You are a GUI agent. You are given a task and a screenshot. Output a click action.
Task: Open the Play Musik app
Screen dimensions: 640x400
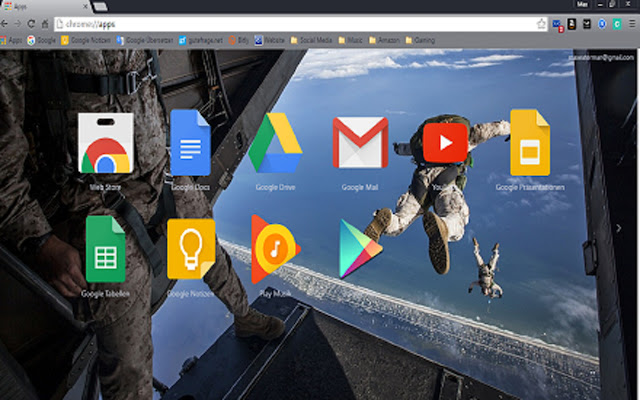(276, 249)
